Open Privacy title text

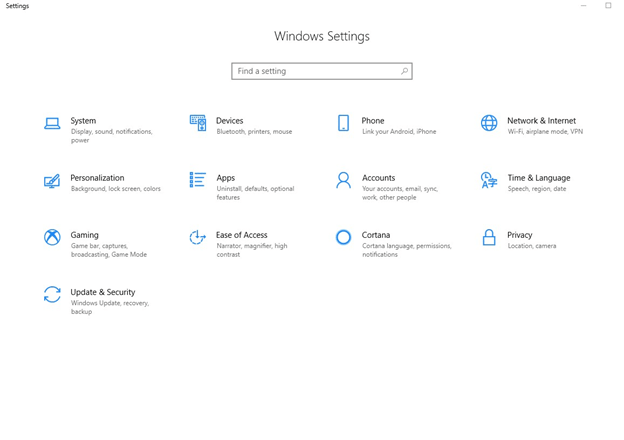click(x=519, y=235)
